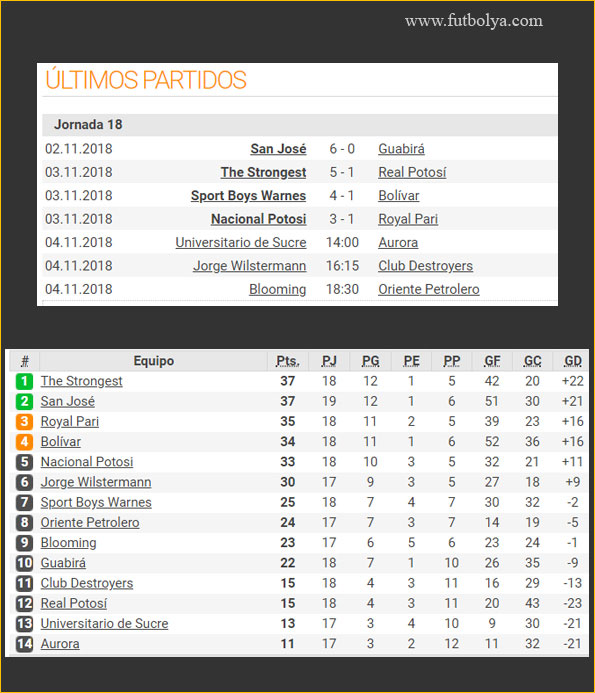Click the green rank 2 badge
This screenshot has width=595, height=693.
[24, 401]
